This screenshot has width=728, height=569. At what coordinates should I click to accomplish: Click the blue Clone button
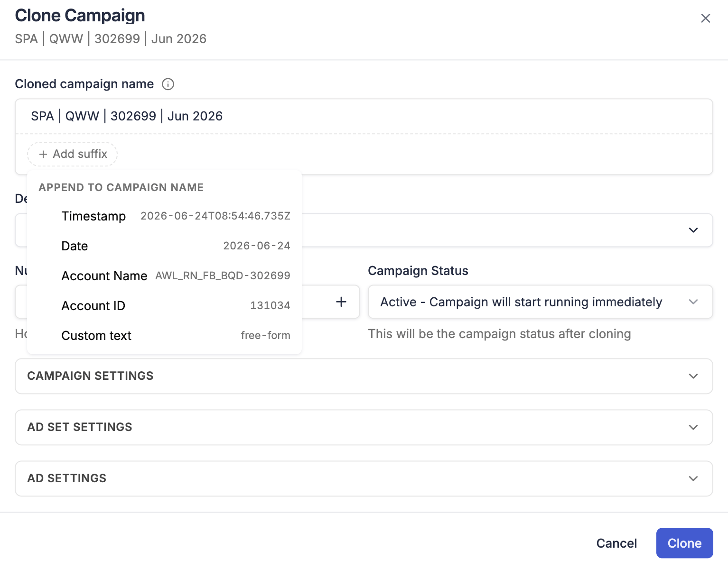pos(684,543)
